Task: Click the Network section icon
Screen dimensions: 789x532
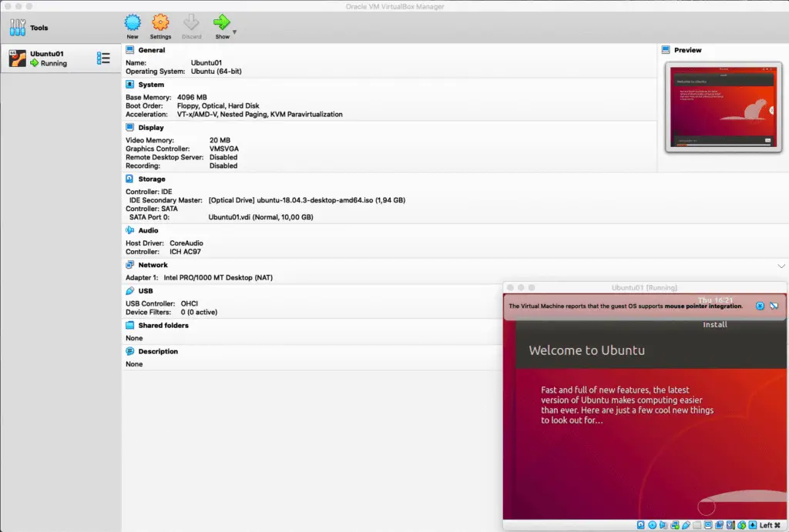Action: coord(129,265)
